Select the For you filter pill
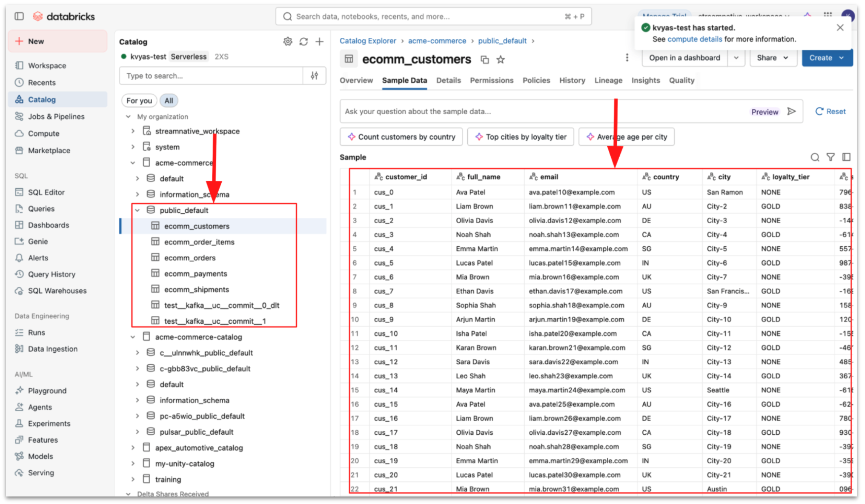 [x=139, y=101]
